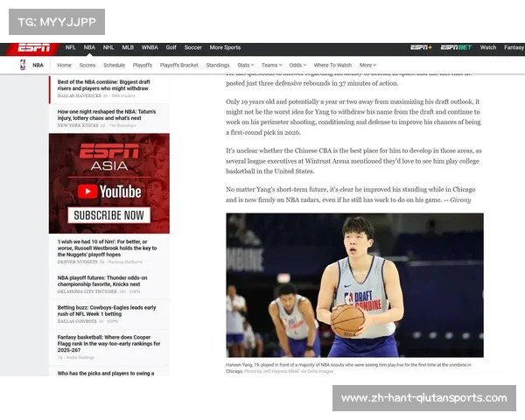This screenshot has height=420, width=525.
Task: Go to the NBA Scores tab
Action: point(87,65)
